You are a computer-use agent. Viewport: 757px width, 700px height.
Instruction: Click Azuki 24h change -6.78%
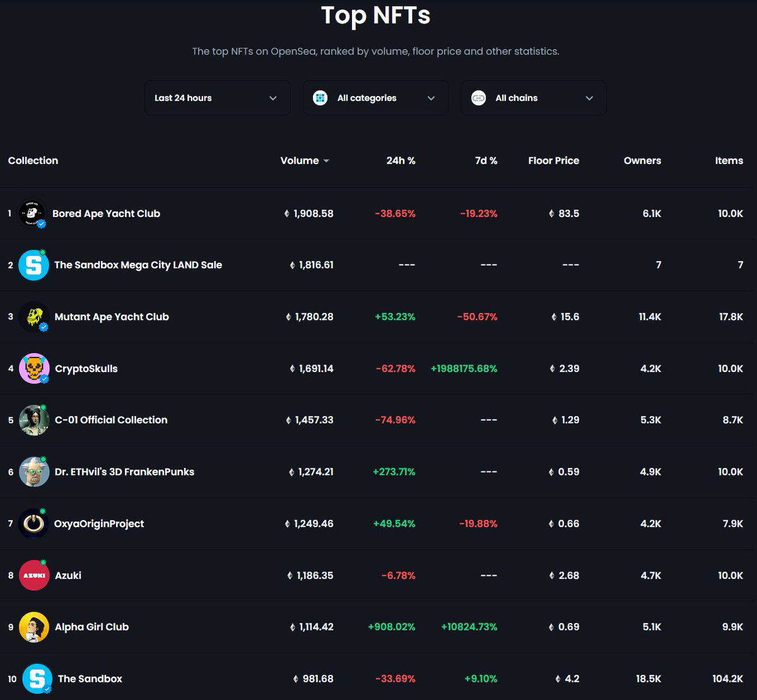[398, 575]
